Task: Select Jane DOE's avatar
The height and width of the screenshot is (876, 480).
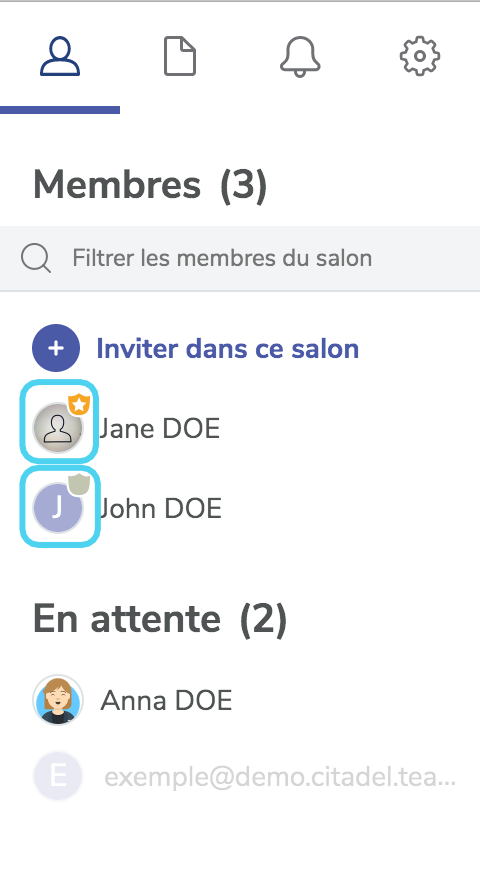Action: point(58,428)
